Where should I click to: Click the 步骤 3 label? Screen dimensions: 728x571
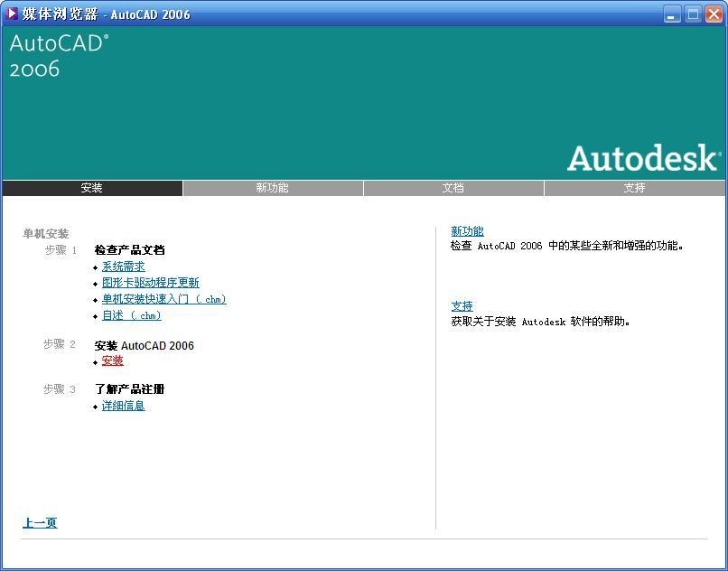59,388
